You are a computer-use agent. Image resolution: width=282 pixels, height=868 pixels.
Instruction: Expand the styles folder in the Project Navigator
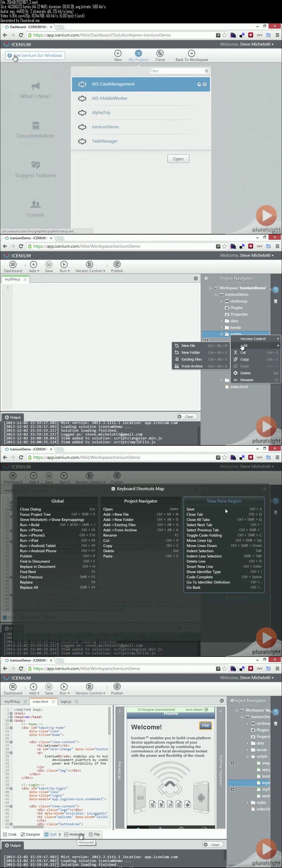pyautogui.click(x=248, y=803)
